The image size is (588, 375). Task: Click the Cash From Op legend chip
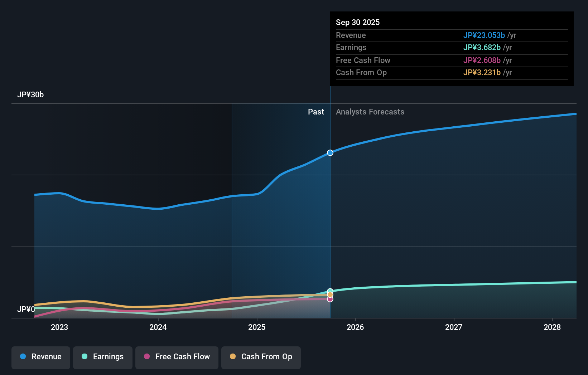pyautogui.click(x=261, y=357)
